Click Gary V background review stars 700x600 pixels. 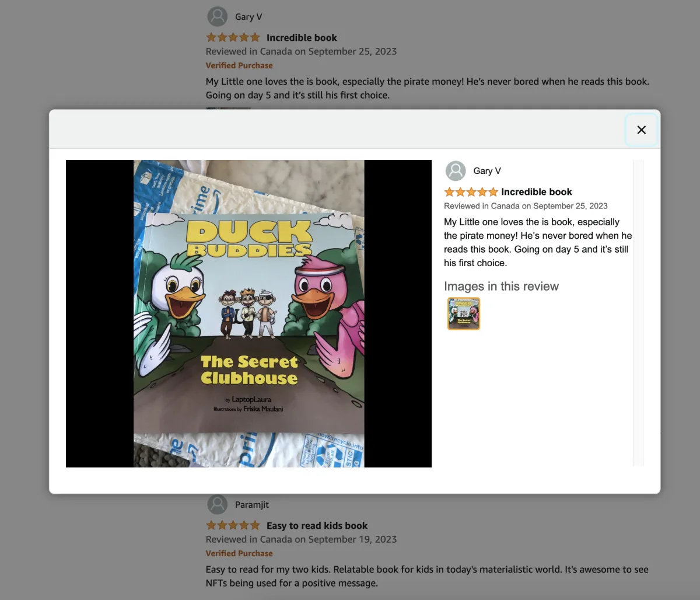pyautogui.click(x=233, y=37)
